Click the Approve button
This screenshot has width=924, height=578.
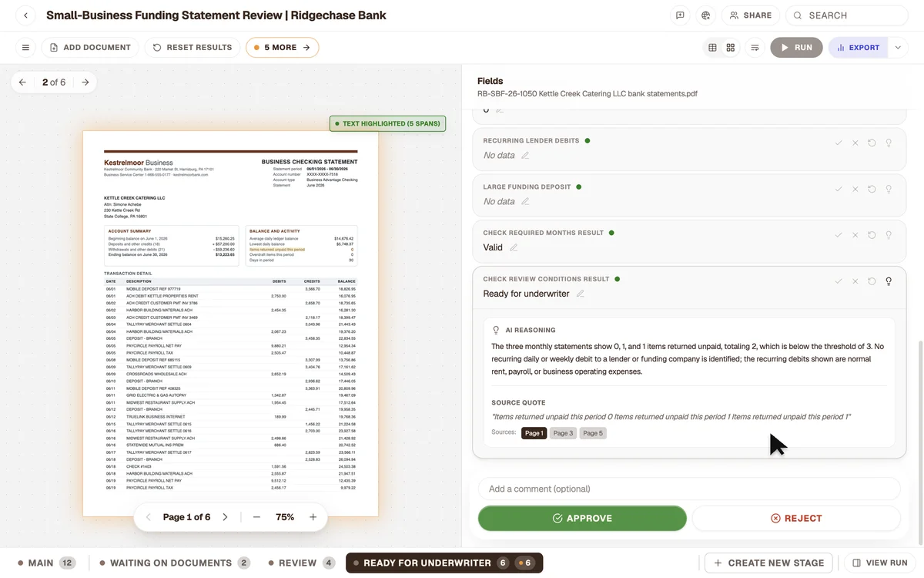click(x=582, y=519)
